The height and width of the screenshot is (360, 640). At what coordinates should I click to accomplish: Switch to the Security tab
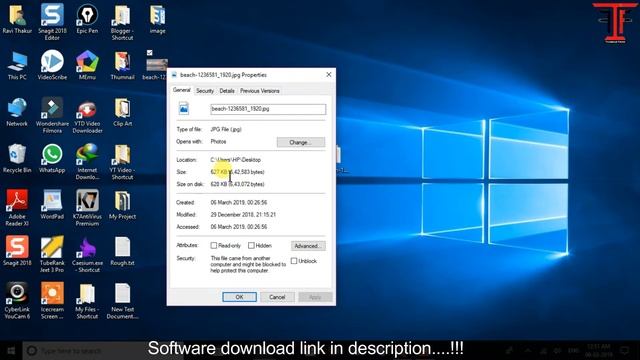(x=205, y=91)
